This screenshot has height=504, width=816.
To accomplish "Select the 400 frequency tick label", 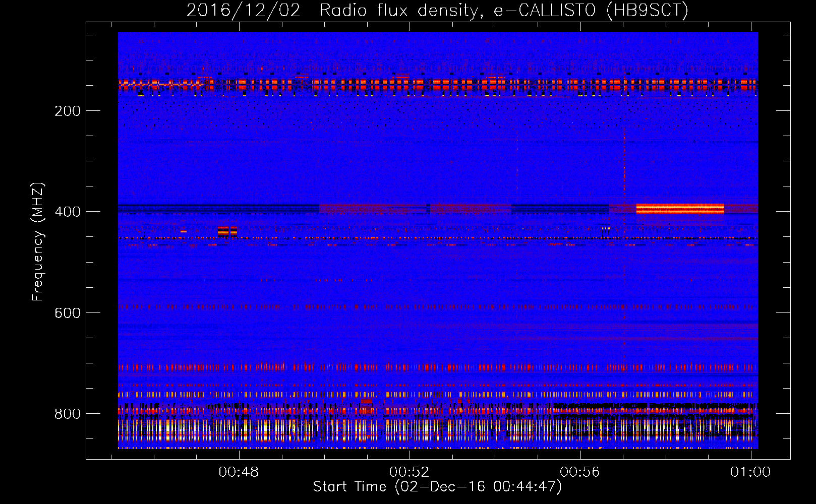I will click(68, 212).
